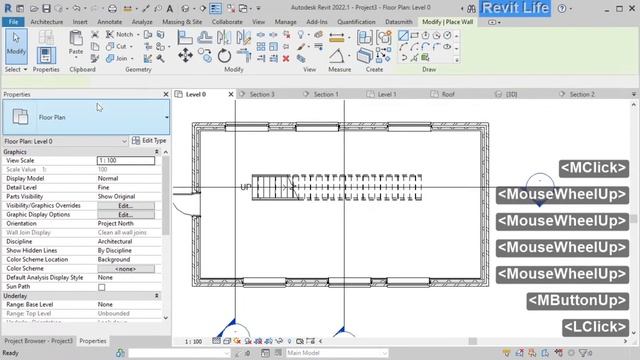Viewport: 640px width, 360px height.
Task: Toggle Select Underlay Elements in status bar
Action: (x=519, y=353)
